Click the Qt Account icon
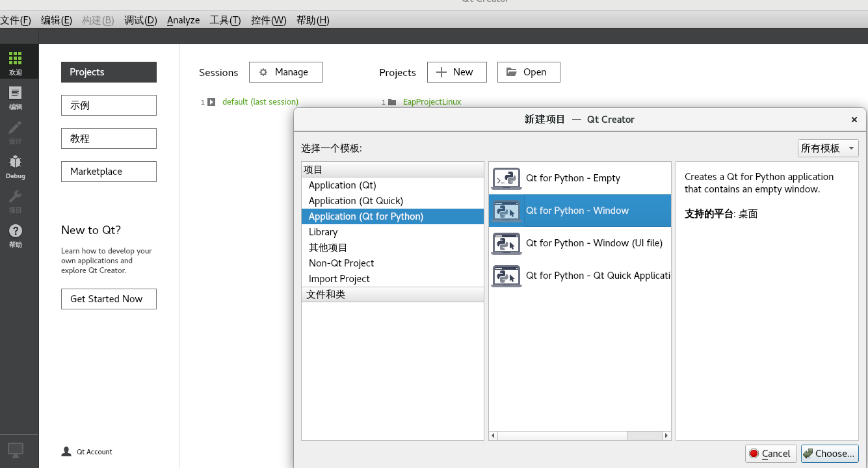Screen dimensions: 868x468 (x=65, y=451)
